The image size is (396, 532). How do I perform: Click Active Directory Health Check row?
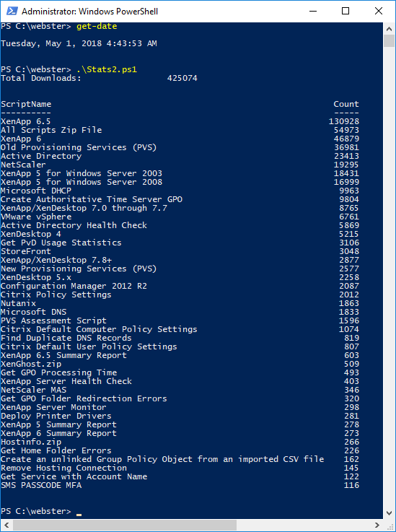click(x=180, y=225)
